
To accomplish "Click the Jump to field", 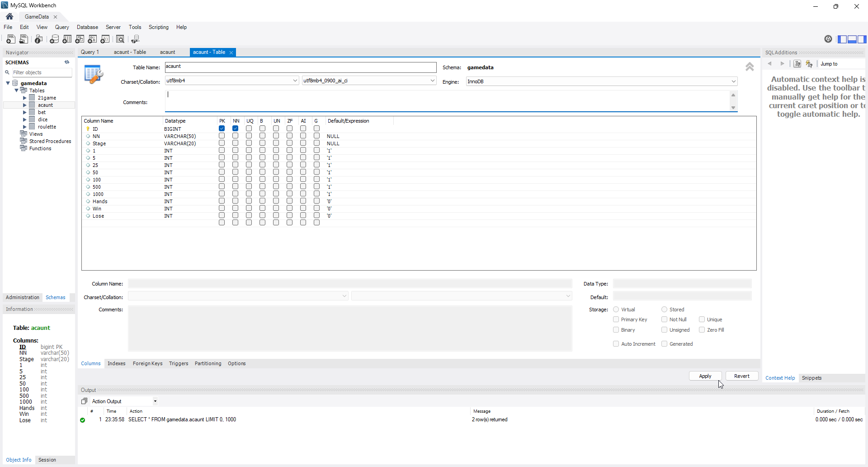I will tap(841, 64).
